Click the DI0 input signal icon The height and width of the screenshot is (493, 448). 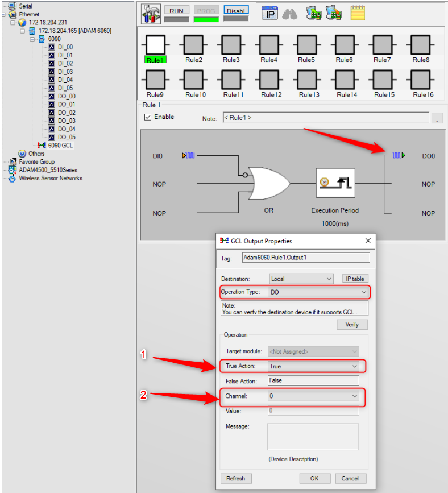188,155
